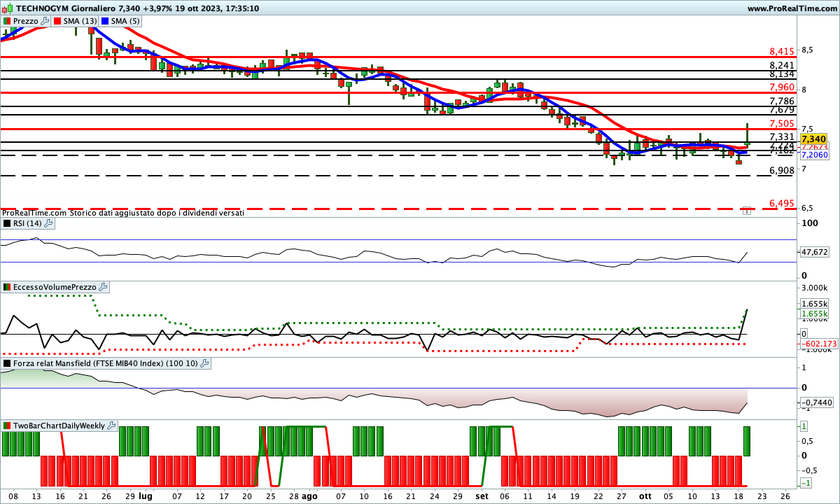Open the www.ProRealTime.com link
Image resolution: width=840 pixels, height=504 pixels.
792,8
